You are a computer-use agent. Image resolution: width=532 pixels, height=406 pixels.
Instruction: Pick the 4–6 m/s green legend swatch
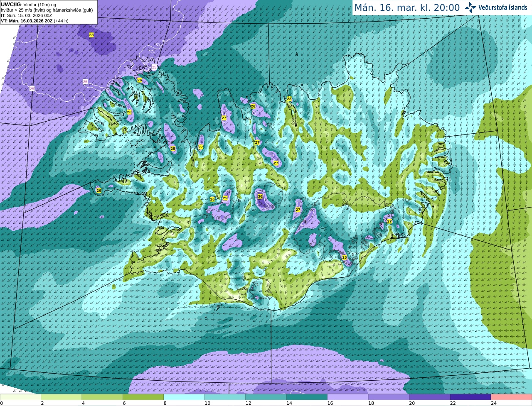tap(102, 397)
